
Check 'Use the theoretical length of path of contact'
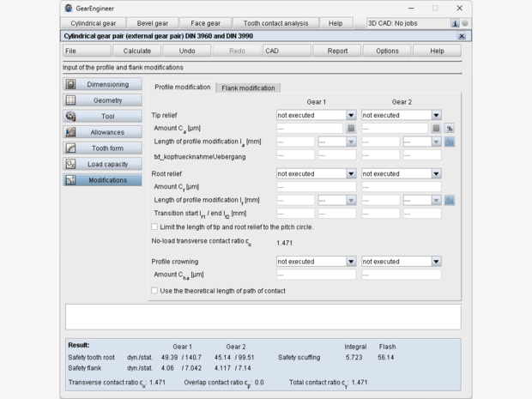(x=154, y=290)
